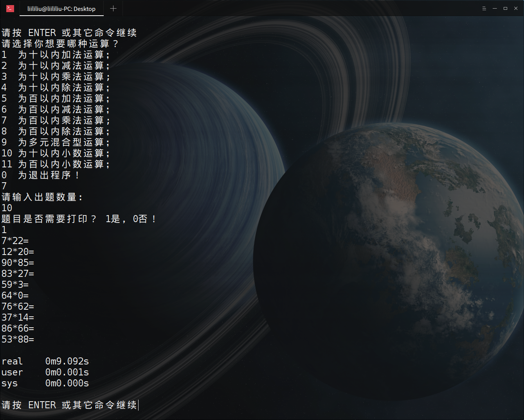Click the prompt '请输入出题数量:'
524x420 pixels.
[x=42, y=197]
